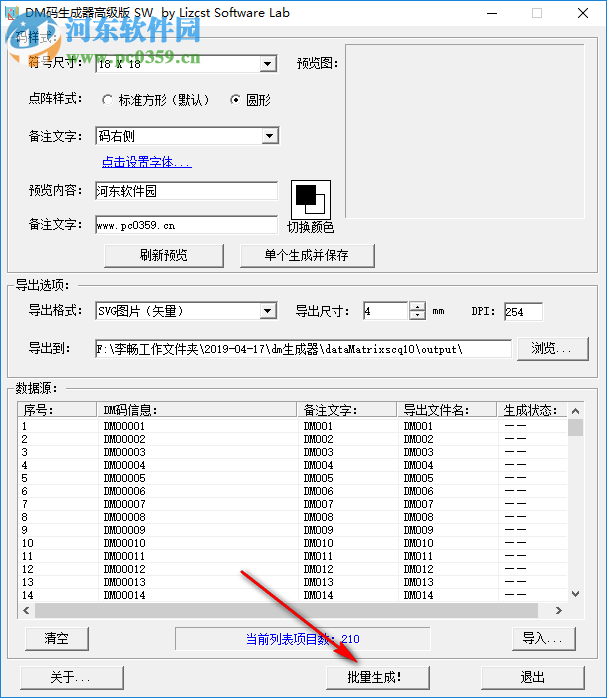Click the horizontal scrollbar thumb below the list
The image size is (607, 698).
coord(286,610)
